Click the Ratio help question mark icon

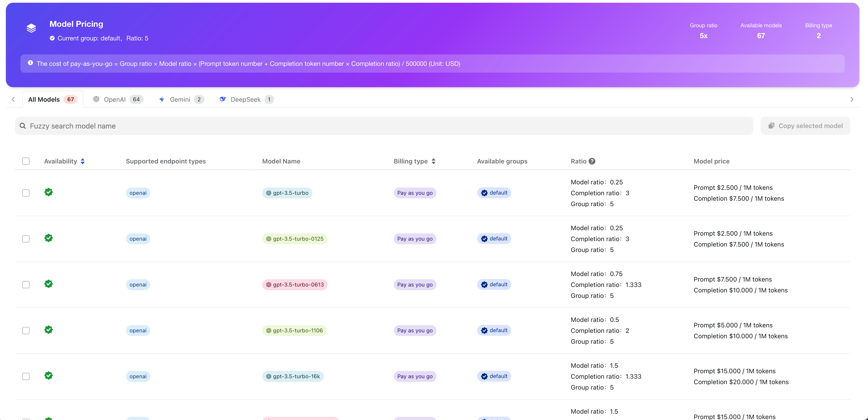coord(592,161)
